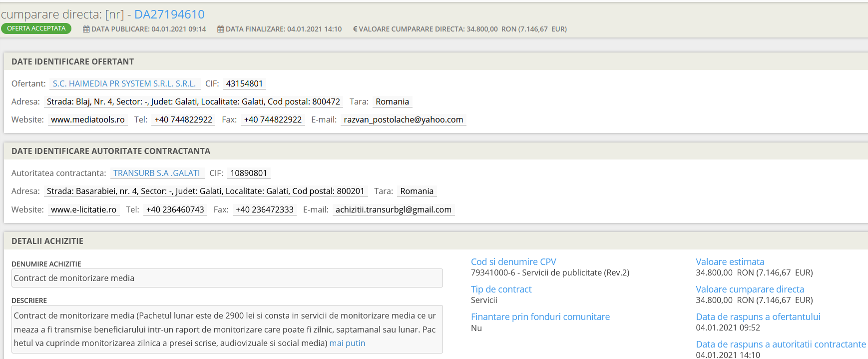Click the 'Valoare cumparare directa' label

click(750, 289)
